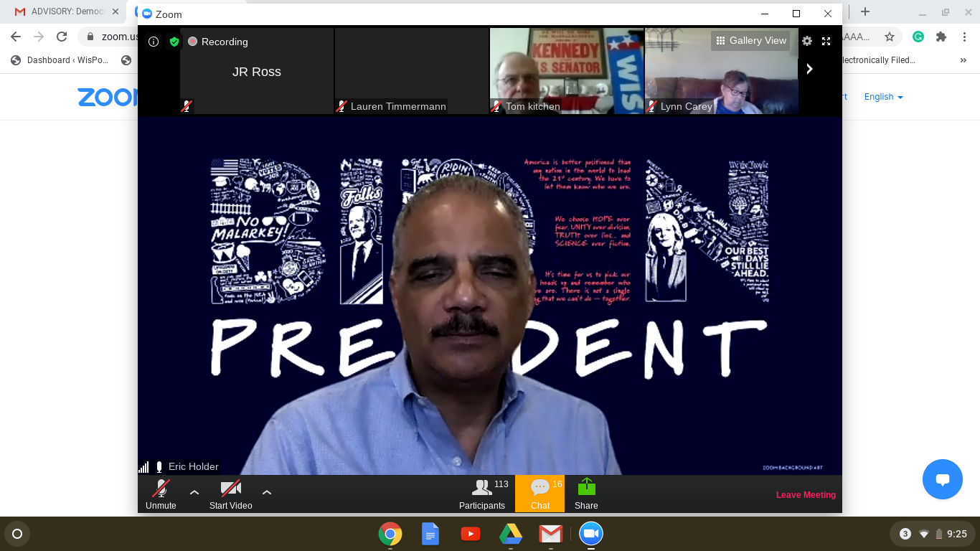Open Gmail from the shelf
Viewport: 980px width, 551px height.
pyautogui.click(x=551, y=534)
